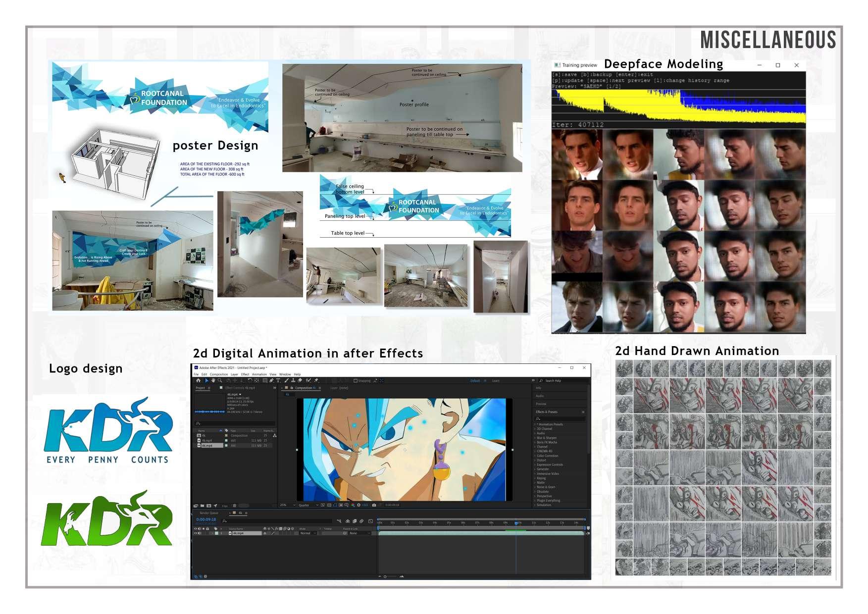Click the Training preview window icon
This screenshot has width=868, height=614.
click(x=557, y=65)
